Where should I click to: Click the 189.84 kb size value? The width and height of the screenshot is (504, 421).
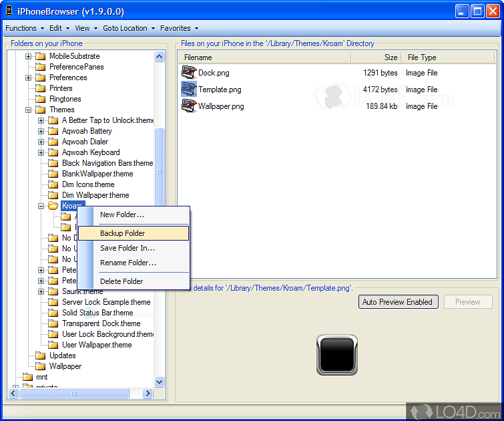(382, 106)
